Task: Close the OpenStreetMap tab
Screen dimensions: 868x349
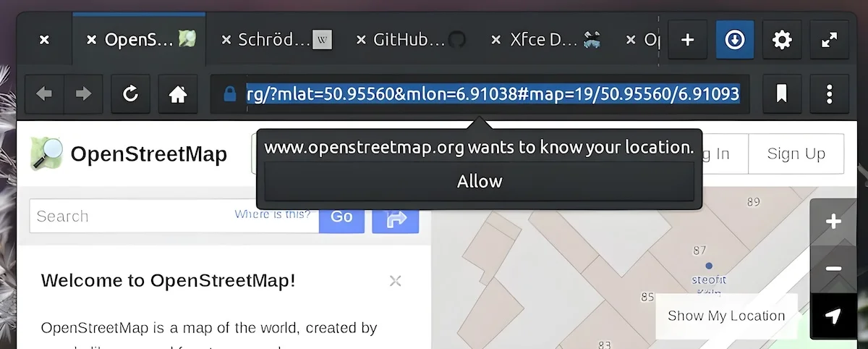Action: tap(91, 40)
